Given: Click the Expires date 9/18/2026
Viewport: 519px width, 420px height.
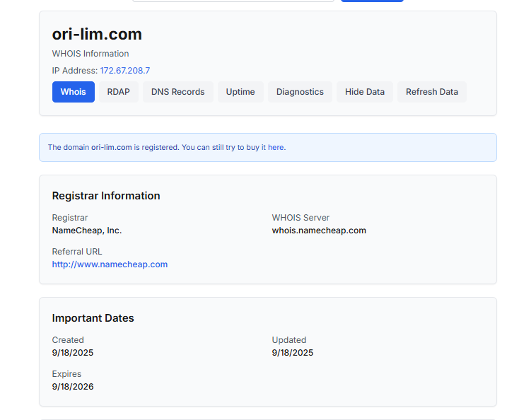Looking at the screenshot, I should [x=73, y=387].
